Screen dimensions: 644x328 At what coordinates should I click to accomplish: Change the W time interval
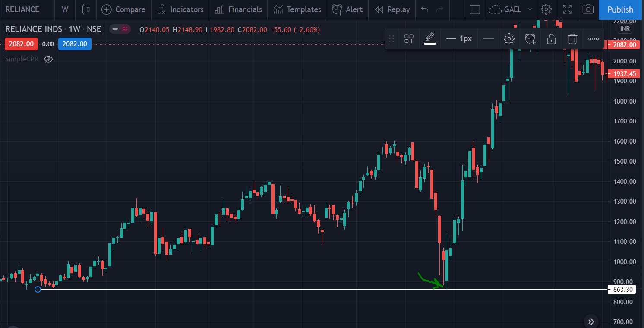click(65, 9)
